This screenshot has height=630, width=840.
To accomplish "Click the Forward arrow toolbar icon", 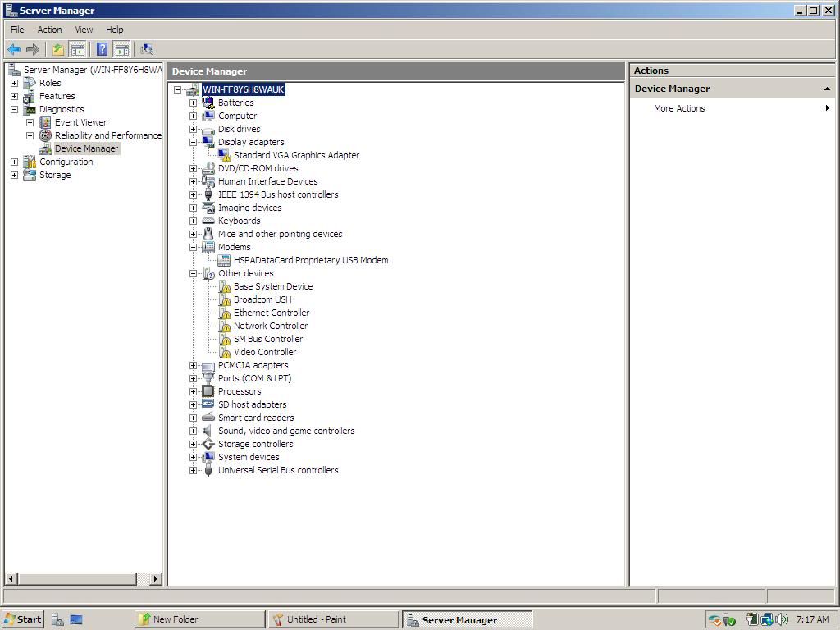I will click(33, 50).
